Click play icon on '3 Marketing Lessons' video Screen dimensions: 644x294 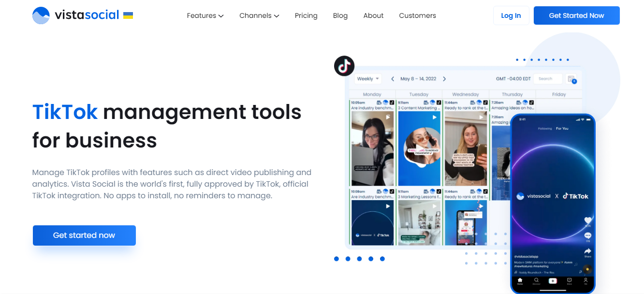(434, 206)
